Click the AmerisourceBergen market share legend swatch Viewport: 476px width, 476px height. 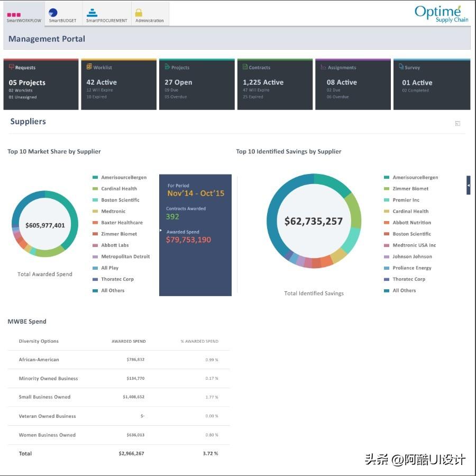coord(95,178)
